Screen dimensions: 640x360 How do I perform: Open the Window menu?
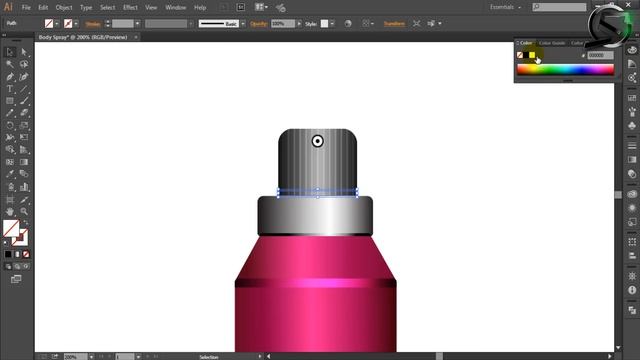pyautogui.click(x=176, y=7)
